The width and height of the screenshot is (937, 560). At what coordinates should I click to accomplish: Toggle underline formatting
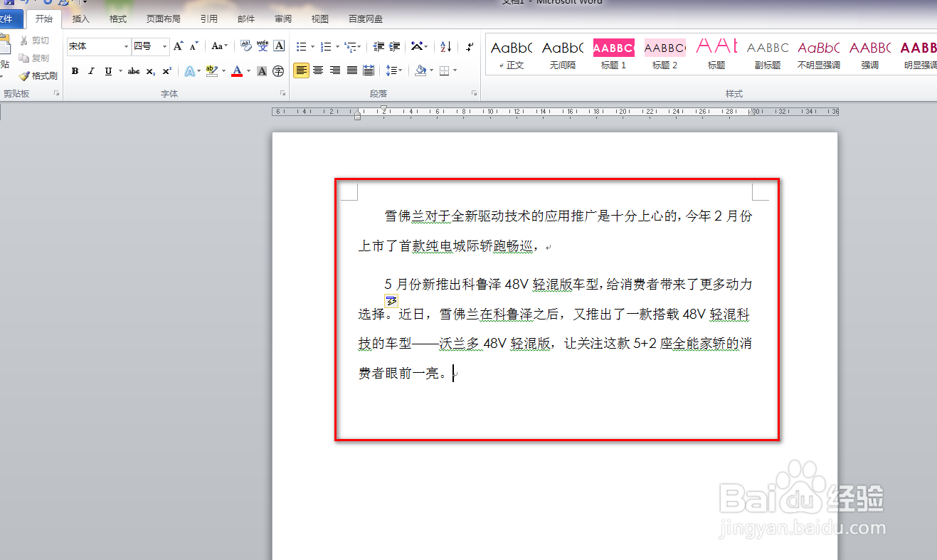tap(108, 71)
